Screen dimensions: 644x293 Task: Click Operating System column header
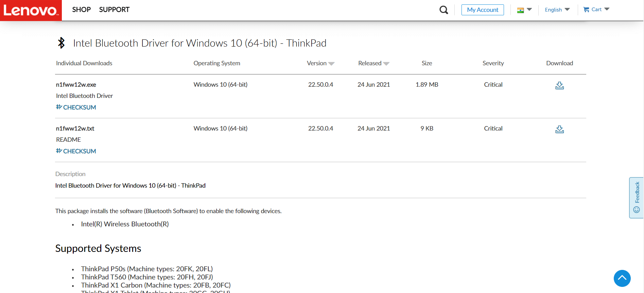pyautogui.click(x=217, y=63)
